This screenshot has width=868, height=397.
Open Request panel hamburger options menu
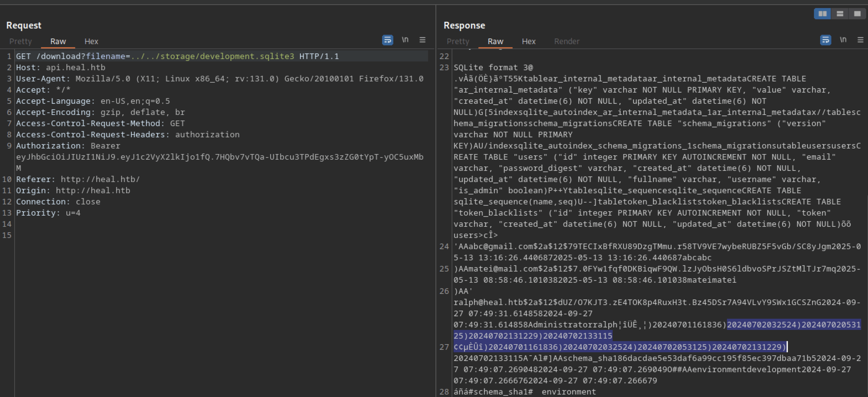coord(422,40)
